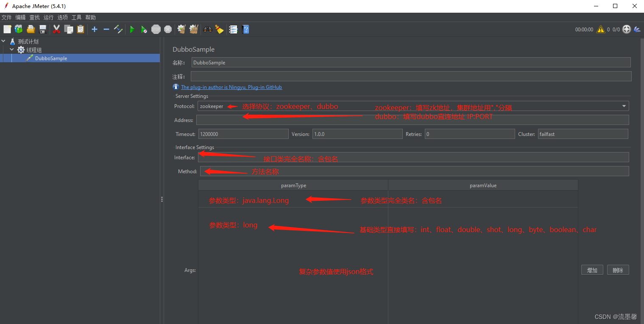Viewport: 644px width, 324px height.
Task: Click the Version field showing 1.0.0
Action: tap(357, 134)
